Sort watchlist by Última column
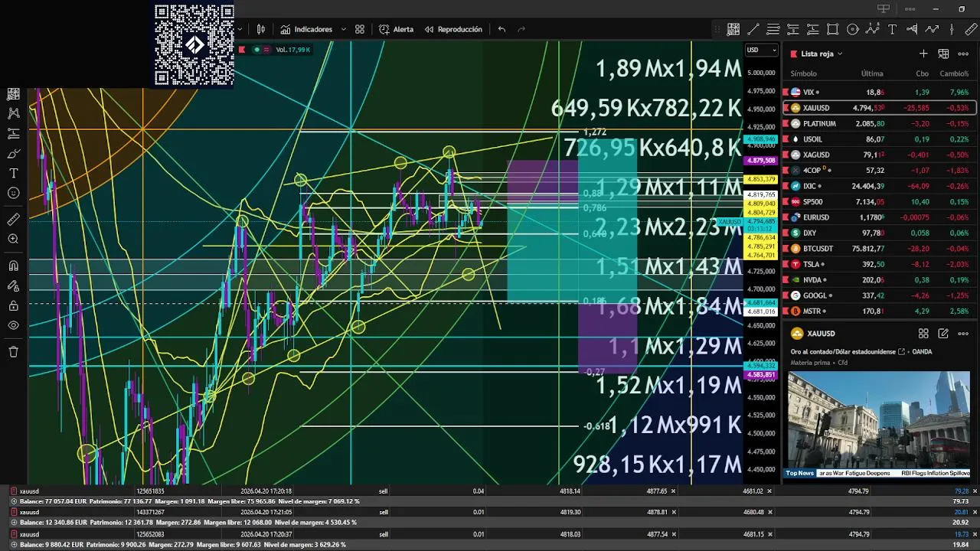Screen dimensions: 980x551 tap(872, 73)
